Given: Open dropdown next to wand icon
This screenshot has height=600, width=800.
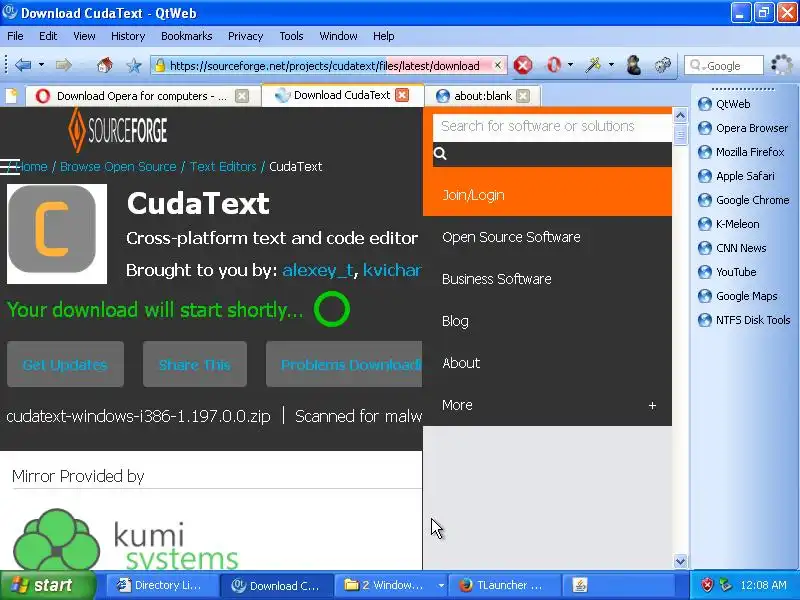Looking at the screenshot, I should pos(611,65).
